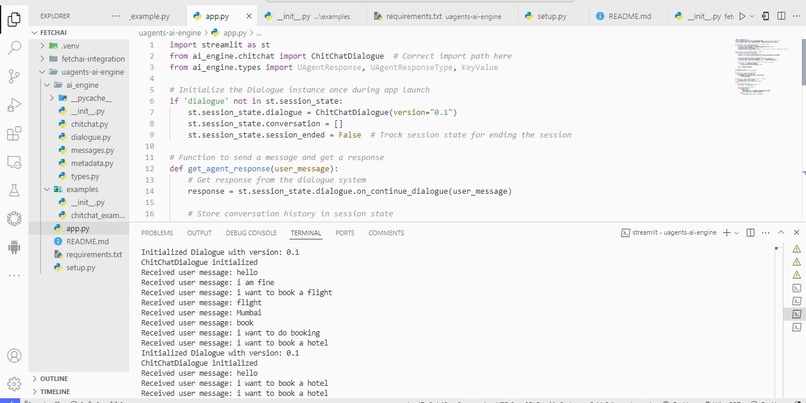This screenshot has width=806, height=403.
Task: Collapse the uagents-ai-engine folder
Action: pyautogui.click(x=77, y=71)
